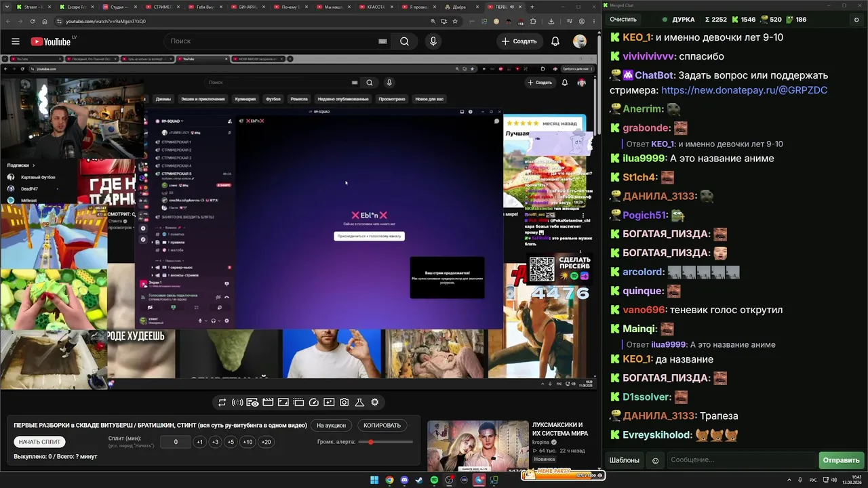
Task: Open Google Chrome from the taskbar
Action: coord(390,481)
